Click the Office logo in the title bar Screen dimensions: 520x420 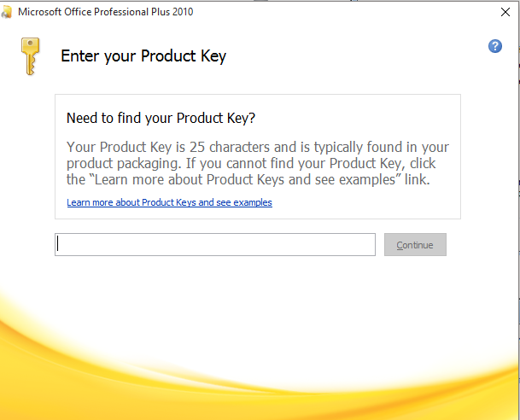8,12
